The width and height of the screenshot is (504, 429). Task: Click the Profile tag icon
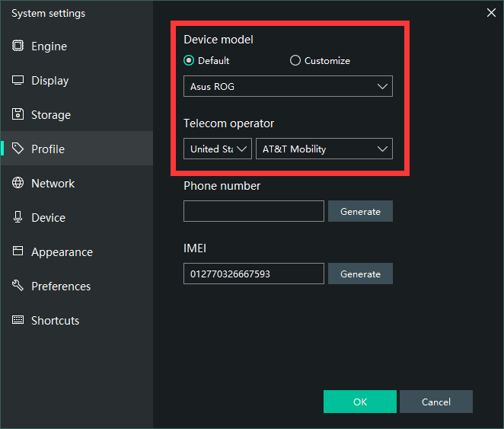point(18,149)
